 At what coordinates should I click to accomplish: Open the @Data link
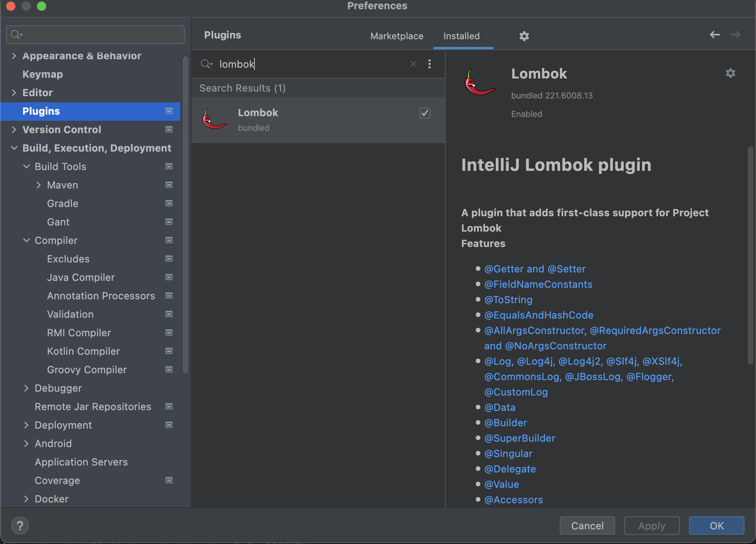click(500, 407)
